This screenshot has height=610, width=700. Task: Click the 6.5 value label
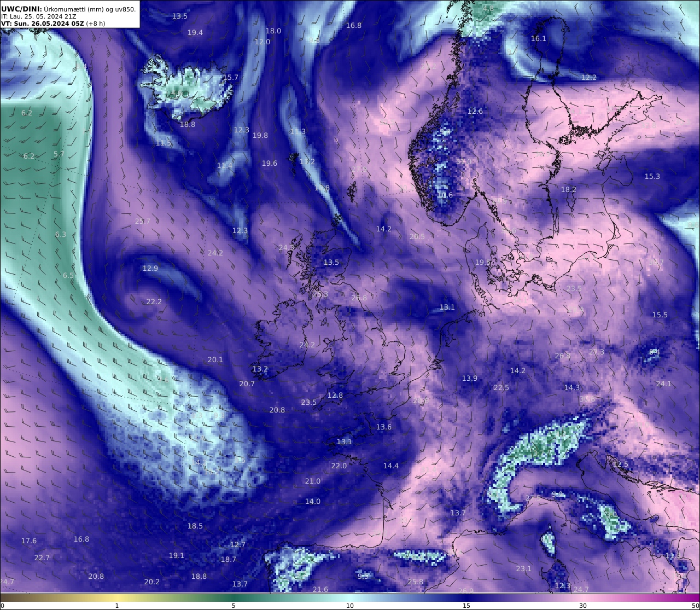click(x=68, y=276)
